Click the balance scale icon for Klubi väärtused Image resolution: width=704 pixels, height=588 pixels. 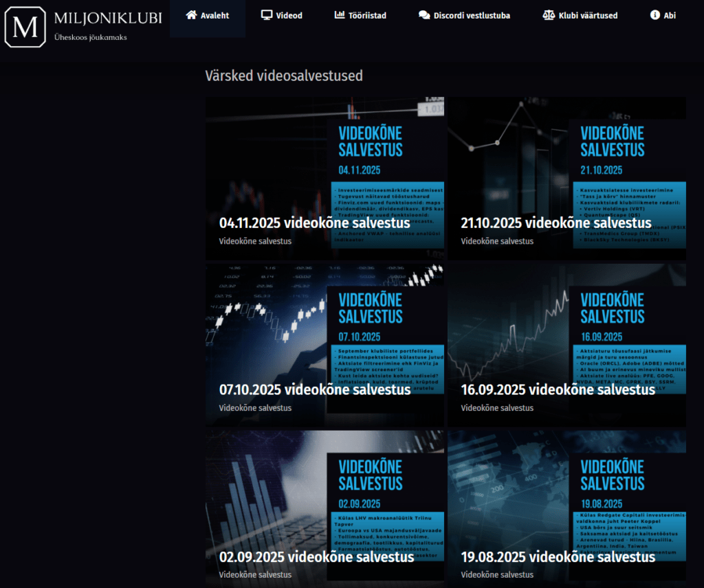(x=548, y=15)
